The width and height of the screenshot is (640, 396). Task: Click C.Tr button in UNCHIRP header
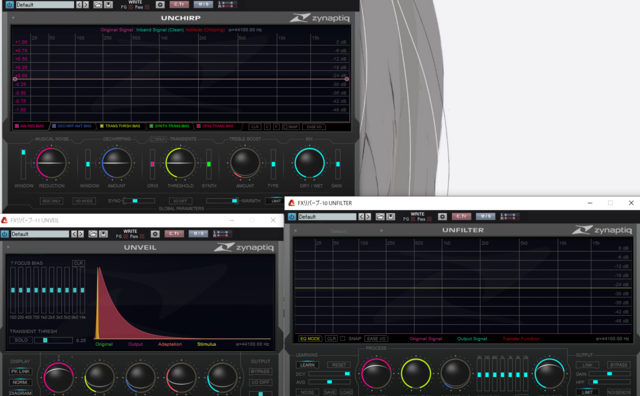179,4
